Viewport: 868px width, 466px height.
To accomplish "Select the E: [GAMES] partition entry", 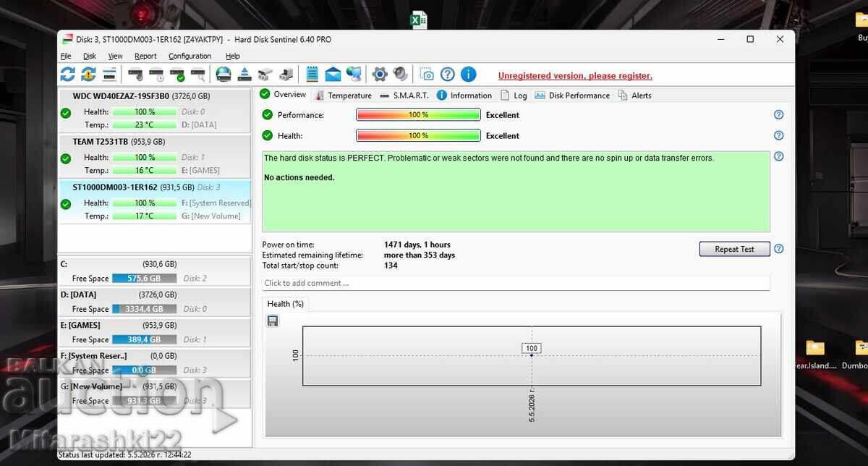I will click(155, 331).
